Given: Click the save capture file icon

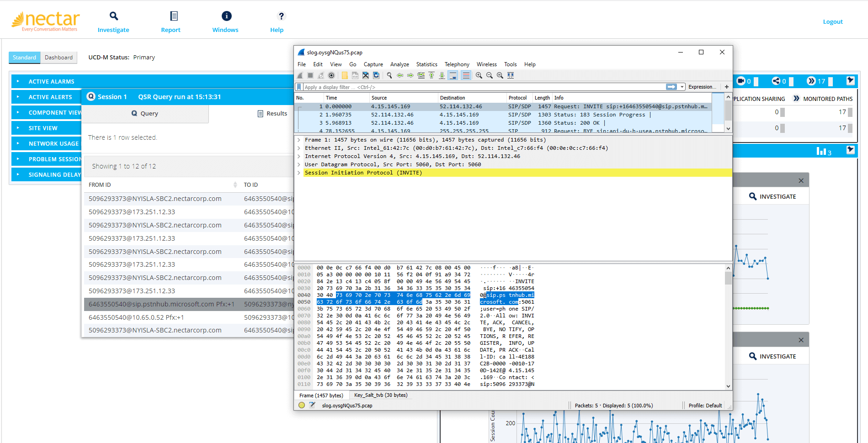Looking at the screenshot, I should coord(355,75).
